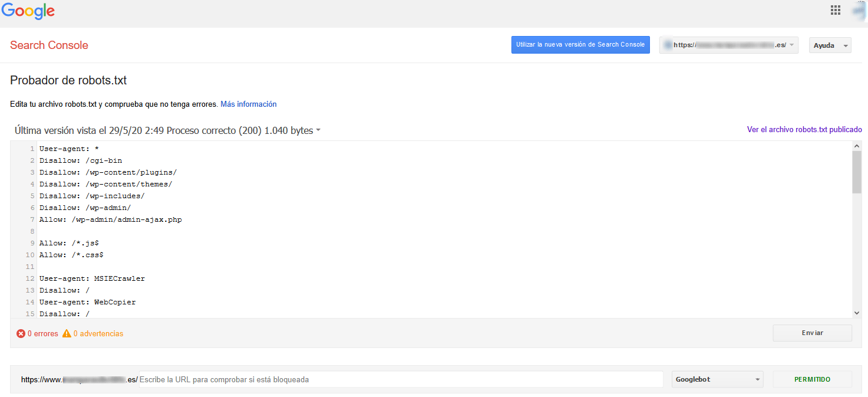
Task: Click the editor scrollbar up arrow
Action: point(857,146)
